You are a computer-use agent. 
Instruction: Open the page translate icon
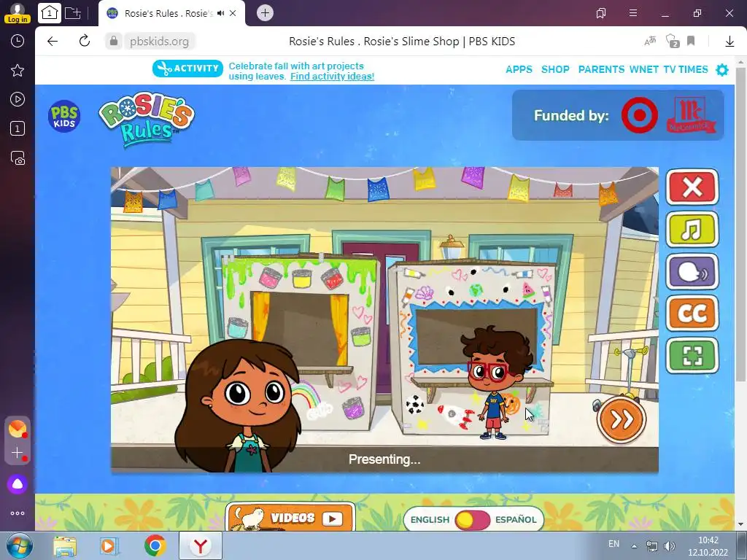(x=650, y=42)
